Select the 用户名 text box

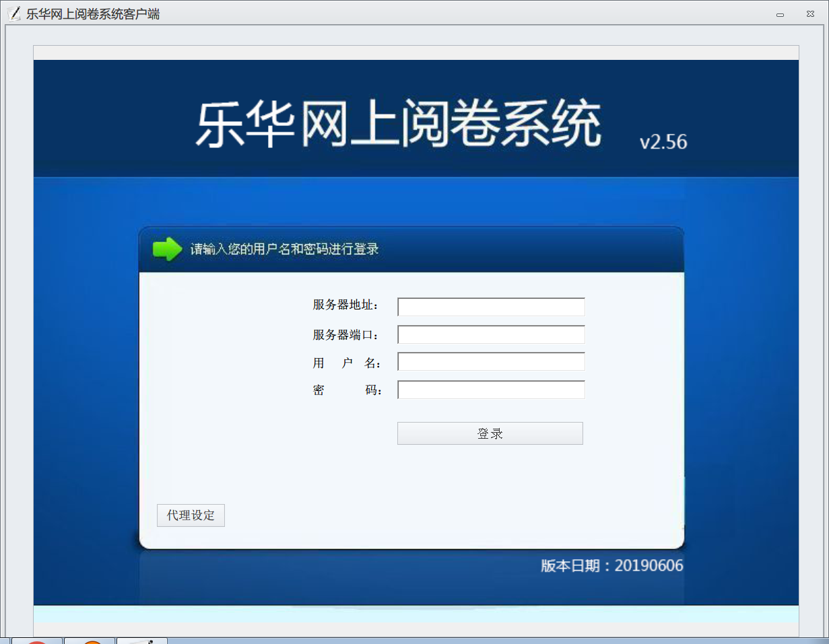pyautogui.click(x=491, y=362)
